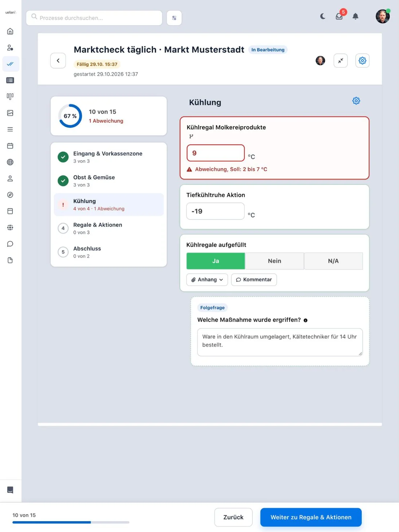
Task: Collapse view with the minimize arrows button
Action: coord(341,61)
